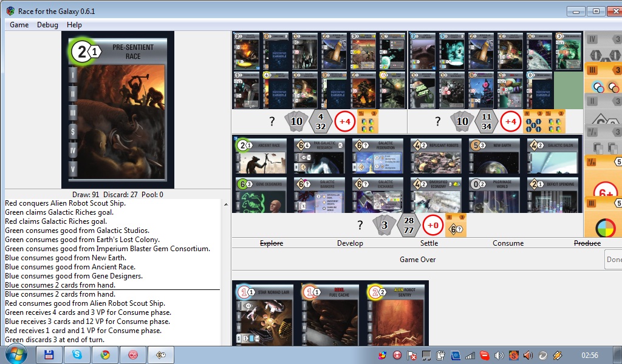Screen dimensions: 622x364
Task: Click the Done button
Action: coord(613,260)
